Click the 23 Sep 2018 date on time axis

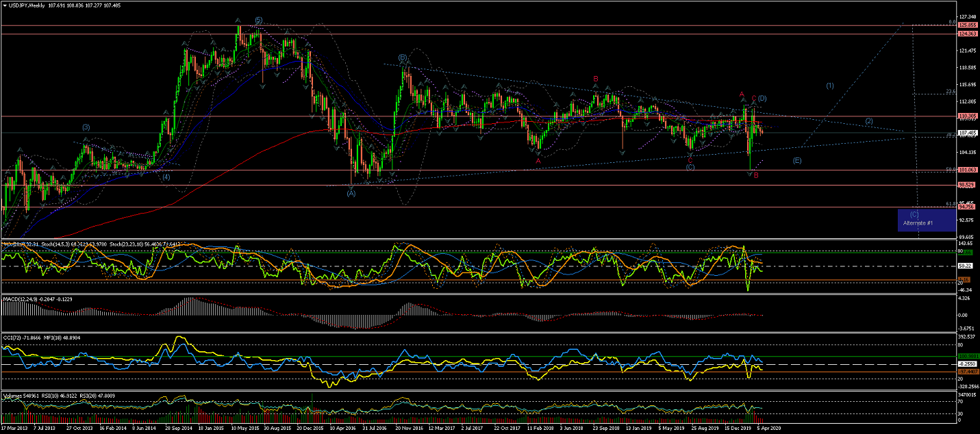click(607, 429)
